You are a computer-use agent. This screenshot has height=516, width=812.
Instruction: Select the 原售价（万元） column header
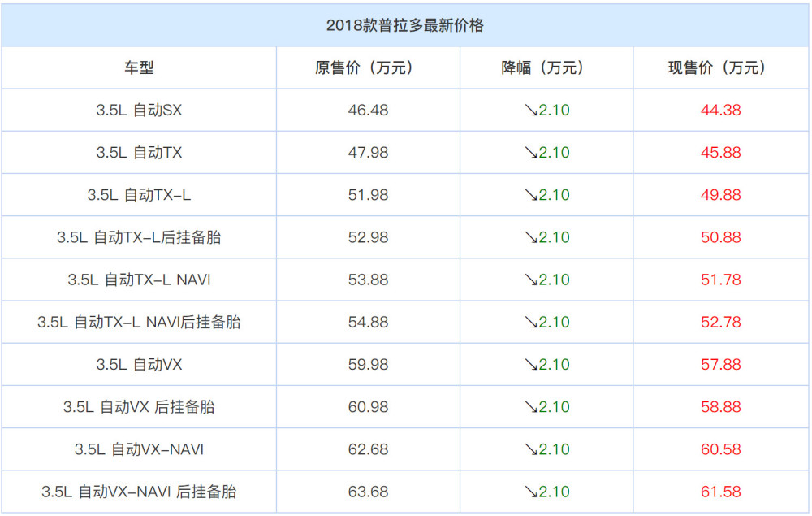pyautogui.click(x=368, y=67)
